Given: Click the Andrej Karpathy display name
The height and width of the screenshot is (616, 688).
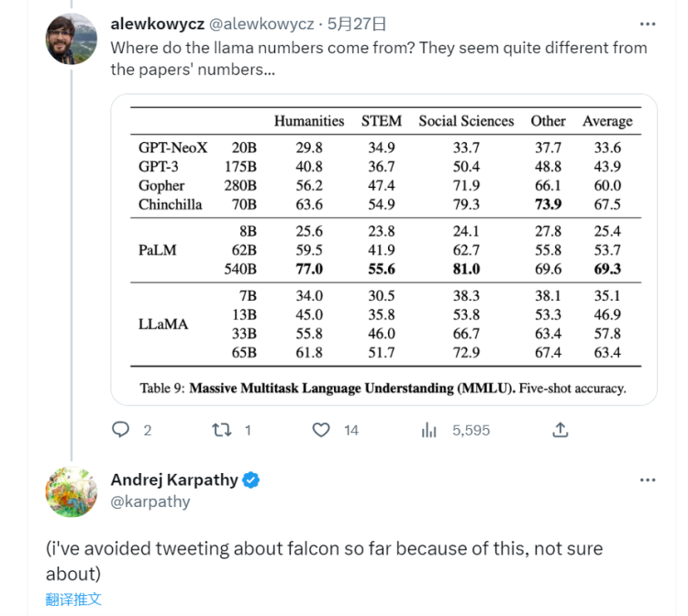Looking at the screenshot, I should (174, 480).
